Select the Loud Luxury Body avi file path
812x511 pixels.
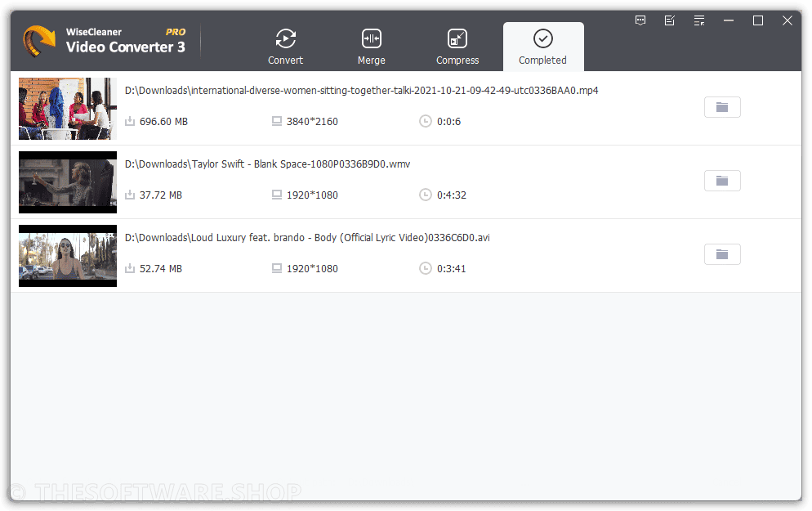[307, 238]
